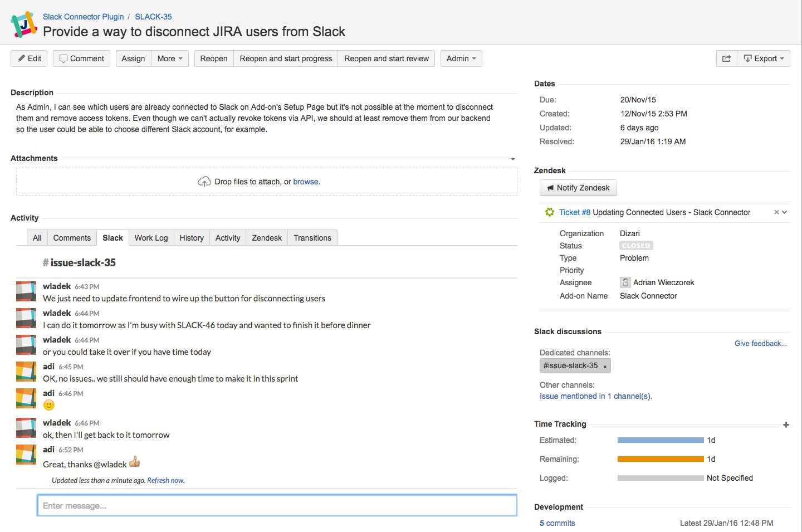Click the Reopen button

click(214, 58)
